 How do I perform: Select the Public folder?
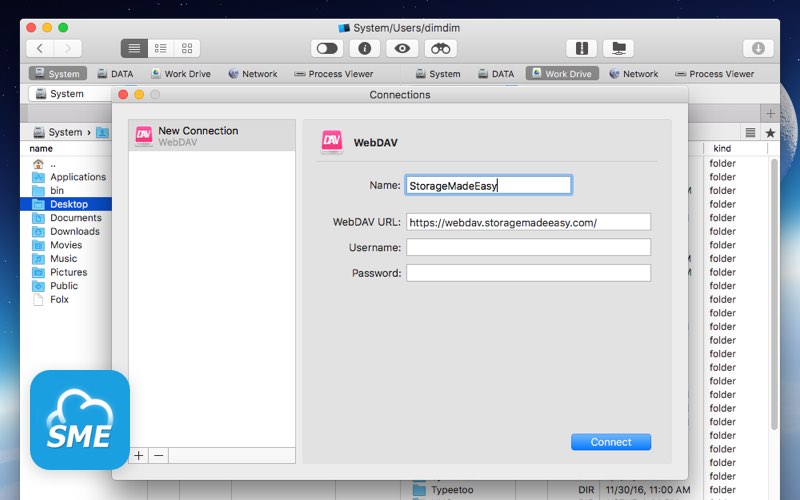(66, 286)
